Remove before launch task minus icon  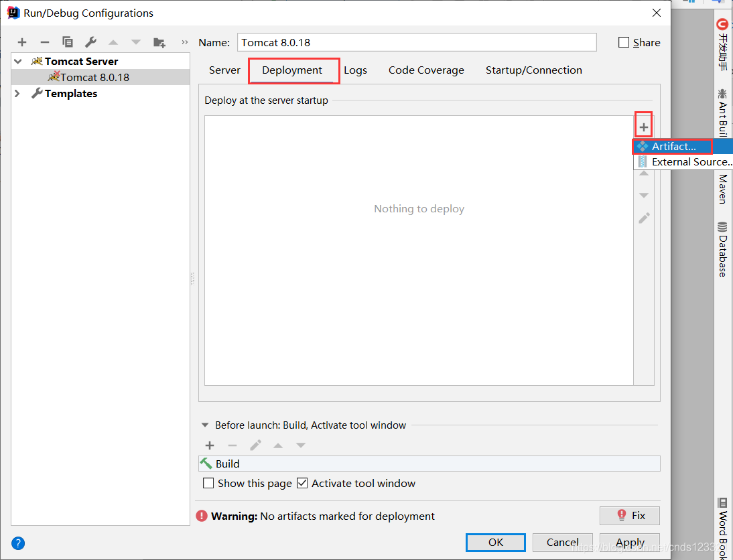point(232,445)
